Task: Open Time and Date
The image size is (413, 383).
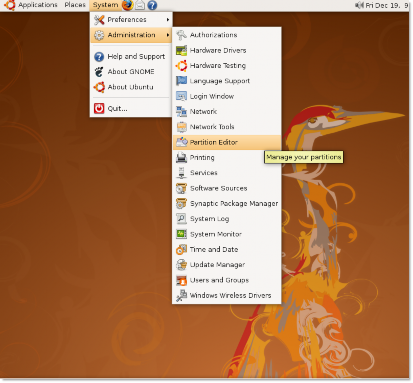Action: pos(227,250)
